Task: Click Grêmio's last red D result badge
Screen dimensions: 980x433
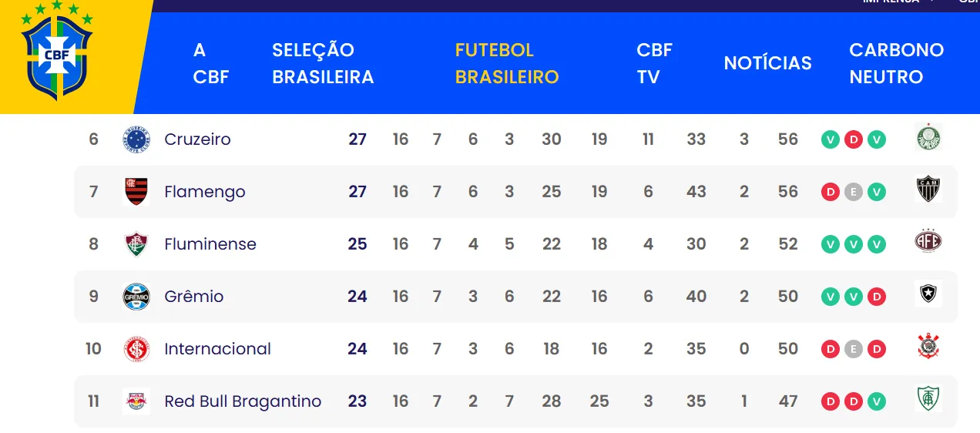Action: [877, 297]
